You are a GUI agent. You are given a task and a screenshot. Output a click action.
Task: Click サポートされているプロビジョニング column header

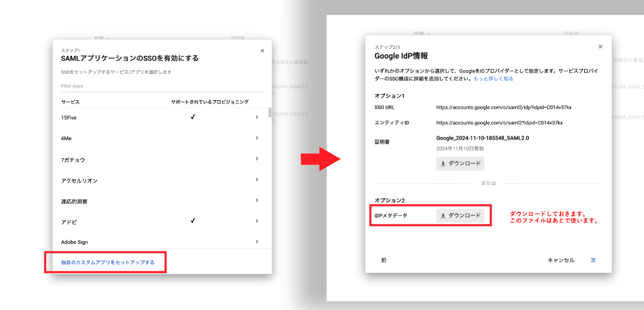210,102
